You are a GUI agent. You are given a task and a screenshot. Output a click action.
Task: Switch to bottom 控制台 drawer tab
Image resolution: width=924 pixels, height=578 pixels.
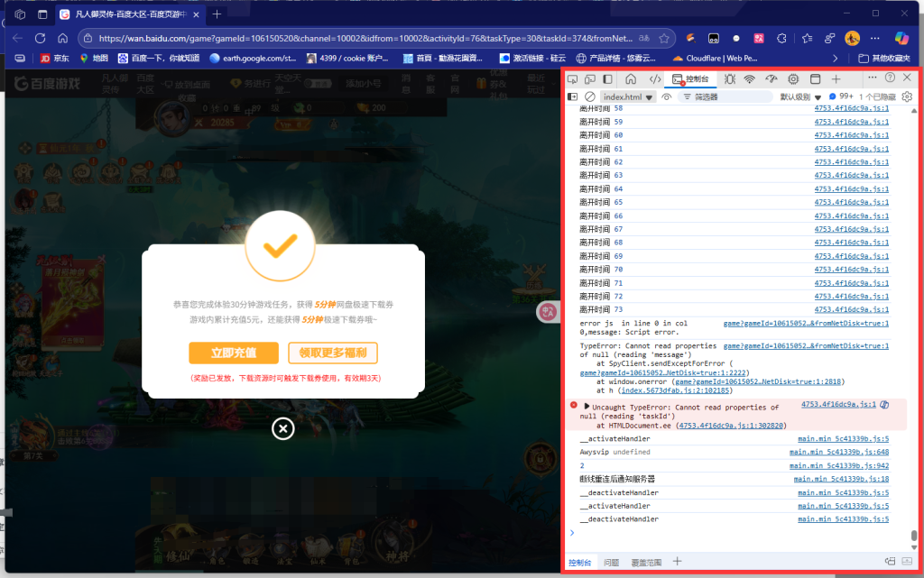580,563
